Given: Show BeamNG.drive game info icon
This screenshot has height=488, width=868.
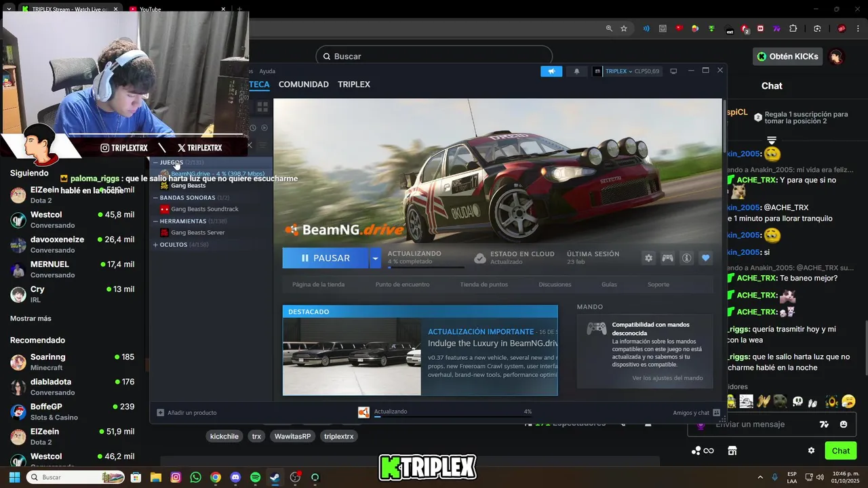Looking at the screenshot, I should [x=687, y=258].
